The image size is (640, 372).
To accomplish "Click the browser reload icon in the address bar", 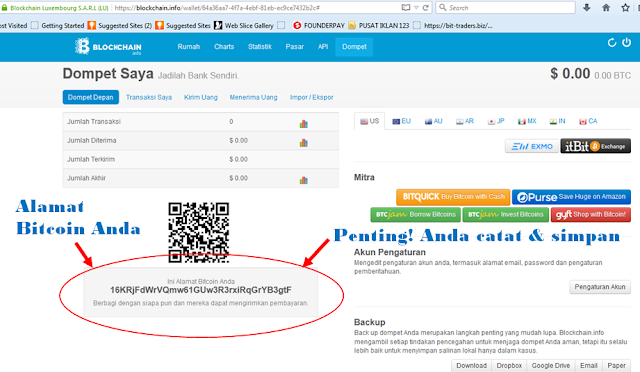I will tap(426, 8).
